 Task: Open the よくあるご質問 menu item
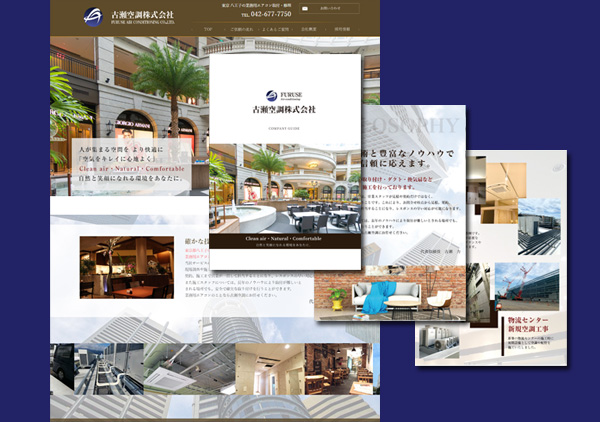pos(276,29)
